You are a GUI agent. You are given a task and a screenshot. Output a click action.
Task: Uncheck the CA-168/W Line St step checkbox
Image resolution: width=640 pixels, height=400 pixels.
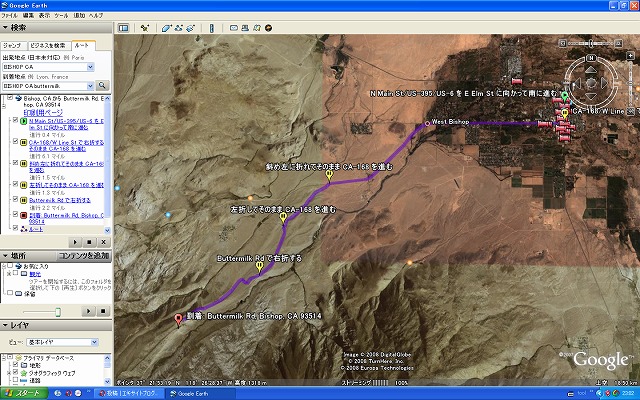click(x=16, y=142)
